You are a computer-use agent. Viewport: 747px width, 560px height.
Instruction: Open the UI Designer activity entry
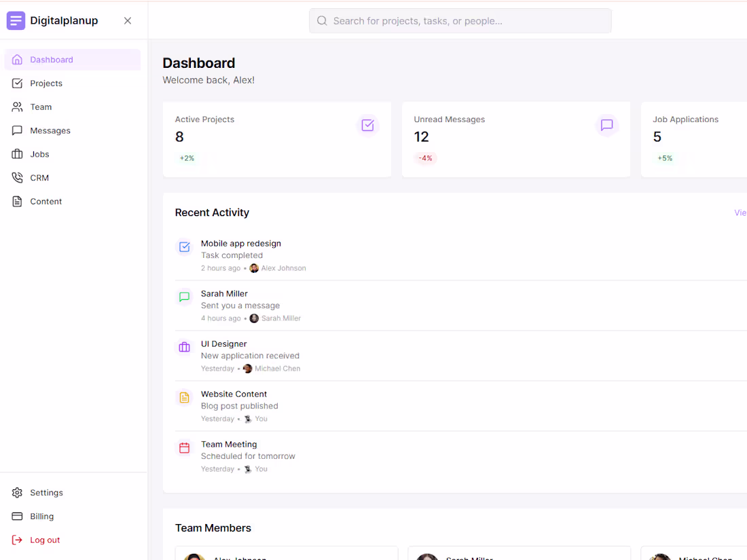[x=224, y=344]
